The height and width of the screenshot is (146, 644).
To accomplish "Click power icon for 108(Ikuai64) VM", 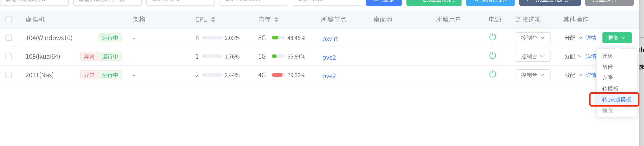I will tap(492, 56).
